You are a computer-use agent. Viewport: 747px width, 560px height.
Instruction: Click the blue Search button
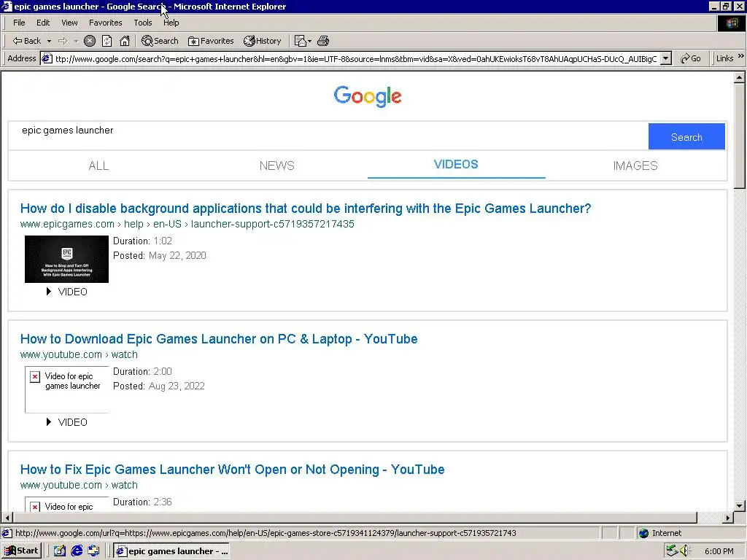686,136
